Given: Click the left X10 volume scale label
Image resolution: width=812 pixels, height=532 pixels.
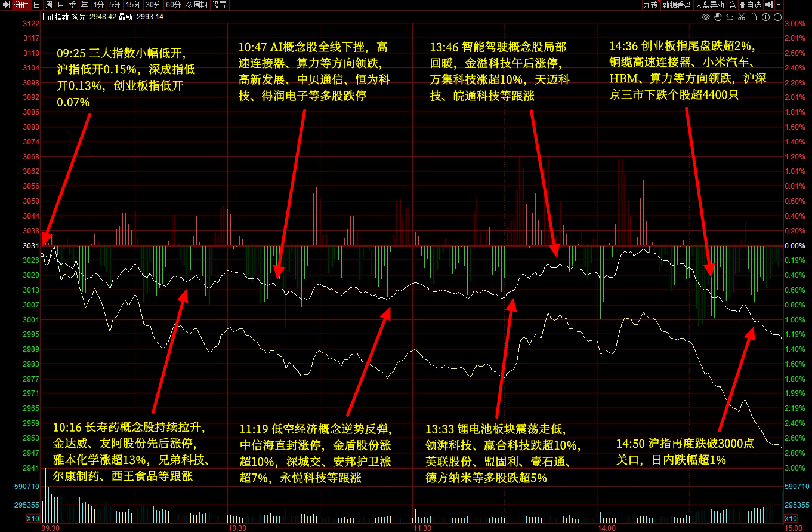Looking at the screenshot, I should click(x=33, y=518).
